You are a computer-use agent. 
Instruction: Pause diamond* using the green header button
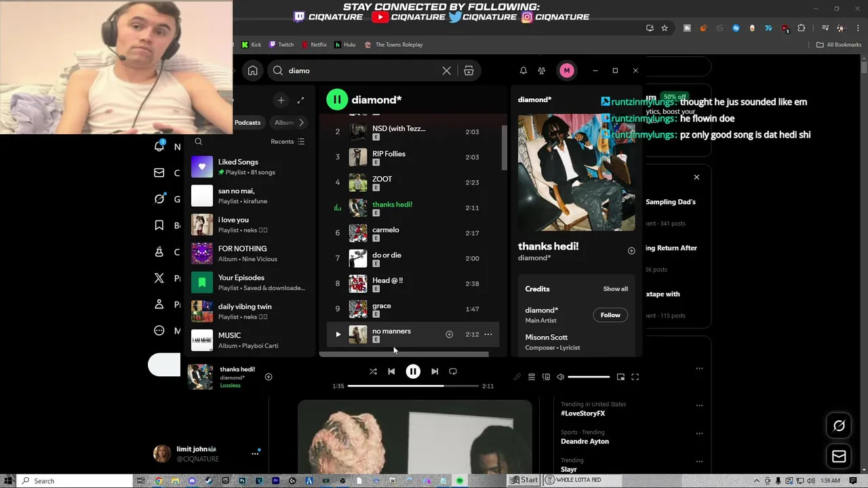tap(337, 100)
